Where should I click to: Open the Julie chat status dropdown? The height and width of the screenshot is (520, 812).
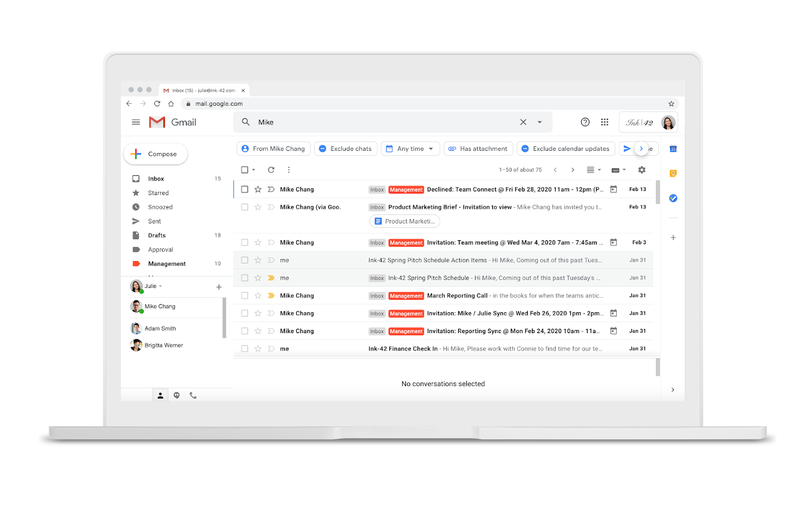pos(160,286)
